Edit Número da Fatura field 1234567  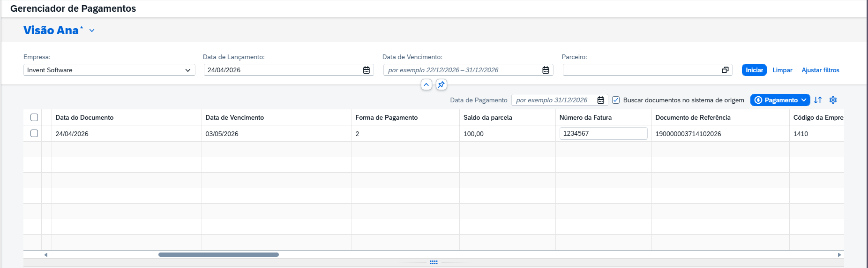[603, 133]
